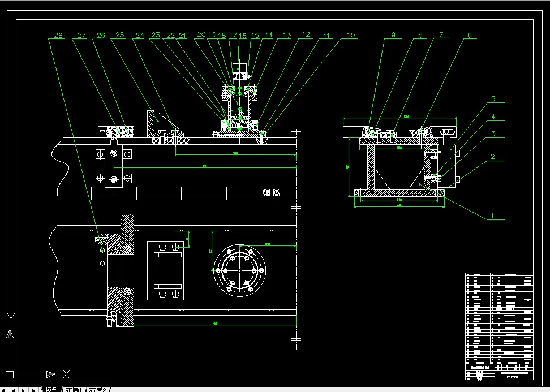Select part callout number 21
The image size is (550, 392).
[182, 36]
